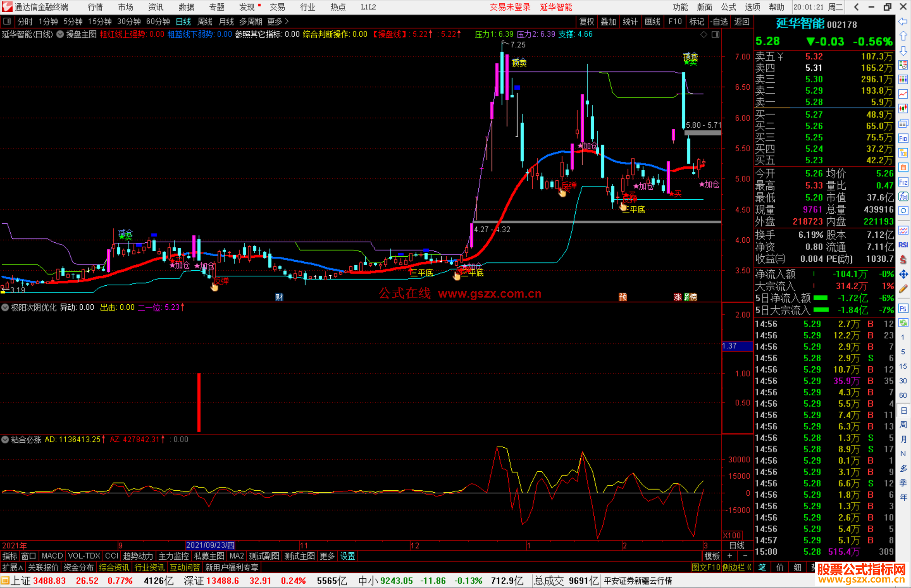
Task: Toggle the 粘合必涨 indicator circle
Action: point(5,440)
